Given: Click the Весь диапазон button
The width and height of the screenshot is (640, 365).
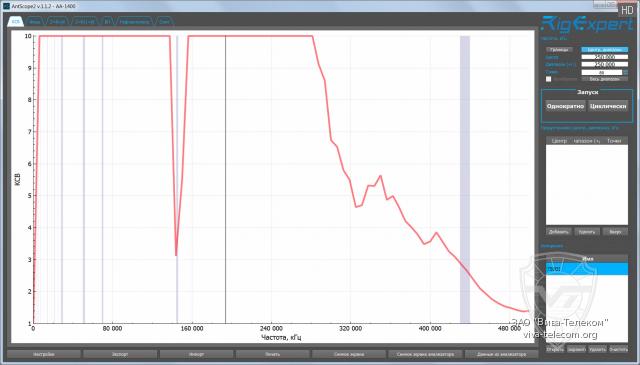Looking at the screenshot, I should [604, 79].
